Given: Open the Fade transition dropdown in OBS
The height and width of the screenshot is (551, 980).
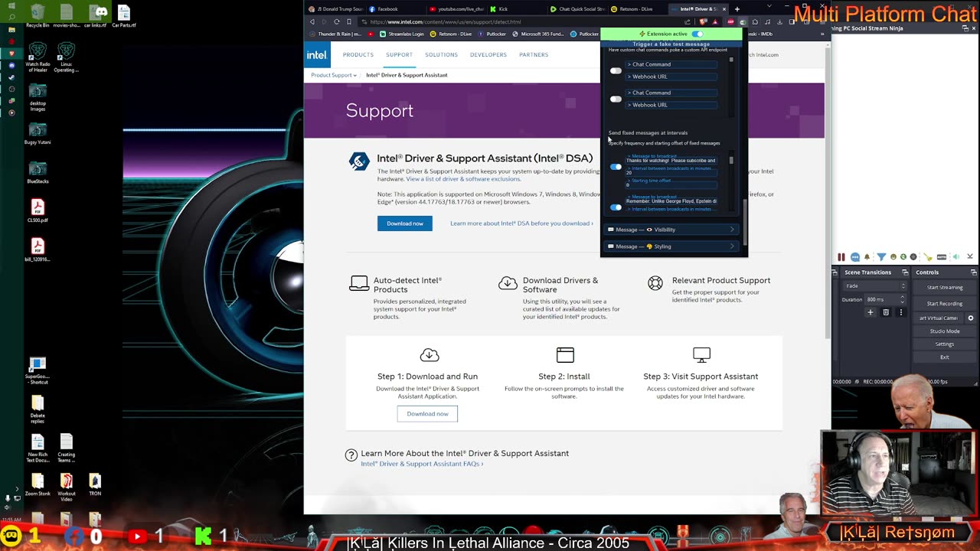Looking at the screenshot, I should [x=875, y=286].
